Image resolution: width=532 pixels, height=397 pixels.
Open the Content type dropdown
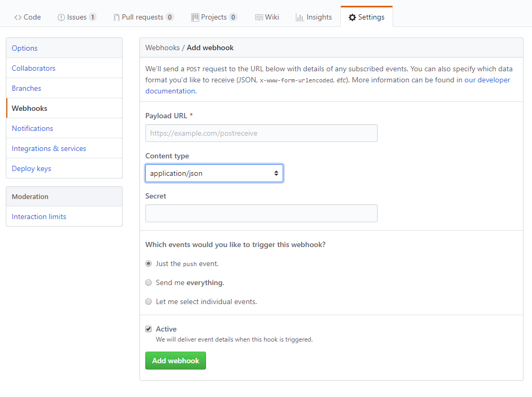(x=214, y=173)
